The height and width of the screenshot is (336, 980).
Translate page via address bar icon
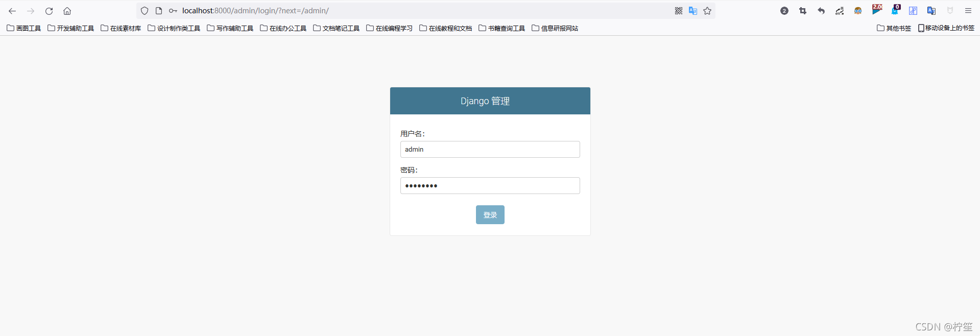[x=693, y=11]
